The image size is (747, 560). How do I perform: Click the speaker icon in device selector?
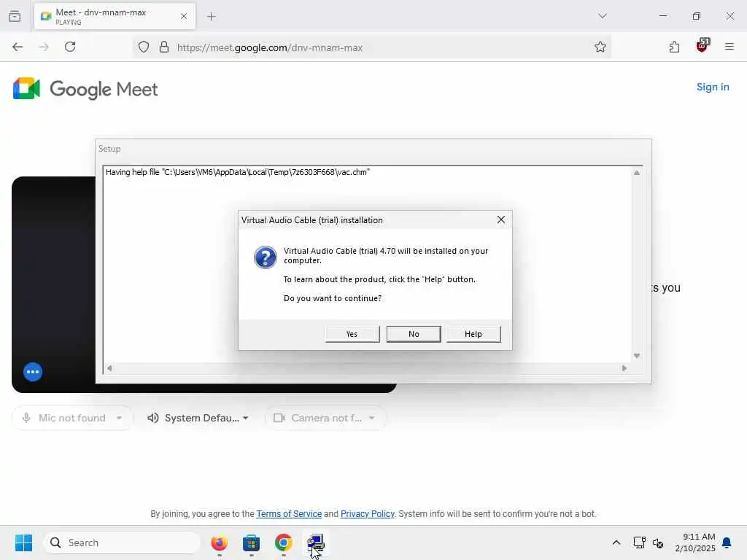(x=153, y=418)
